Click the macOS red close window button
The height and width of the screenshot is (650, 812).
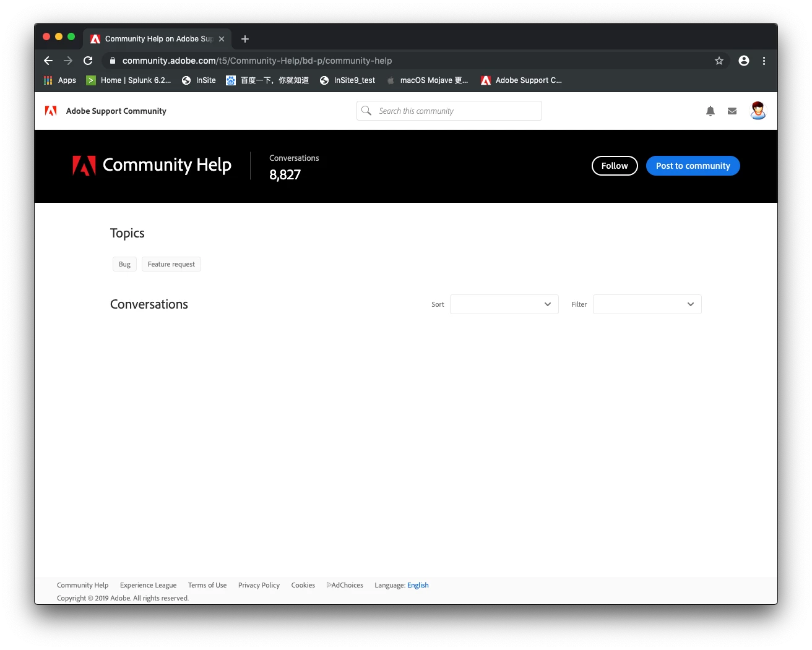[46, 36]
